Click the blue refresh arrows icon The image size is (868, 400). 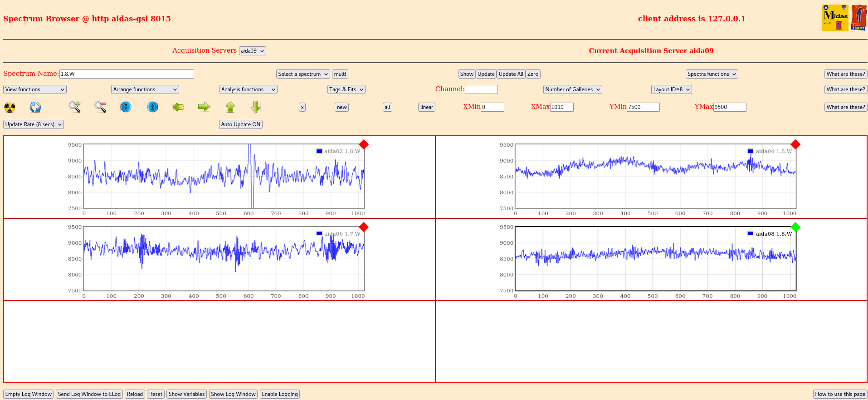35,107
